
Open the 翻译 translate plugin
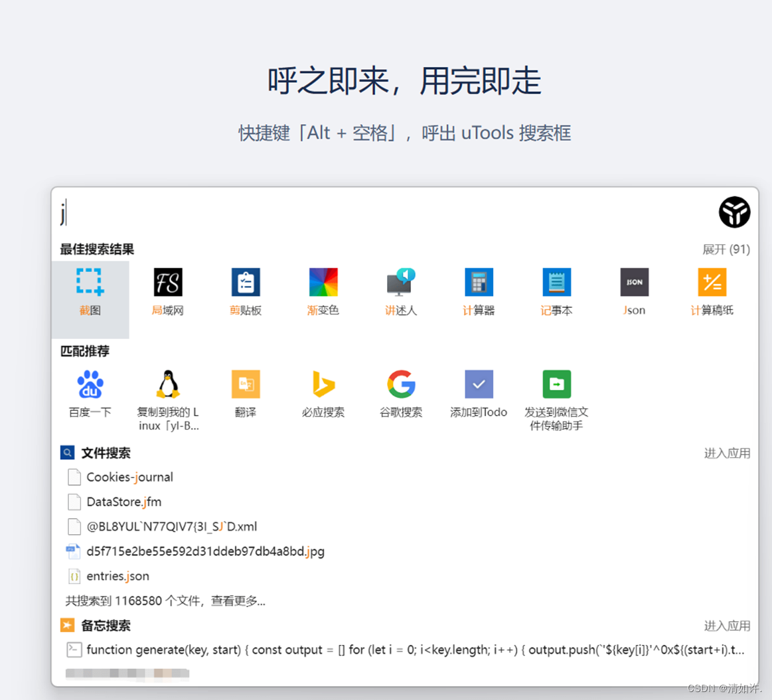click(246, 394)
